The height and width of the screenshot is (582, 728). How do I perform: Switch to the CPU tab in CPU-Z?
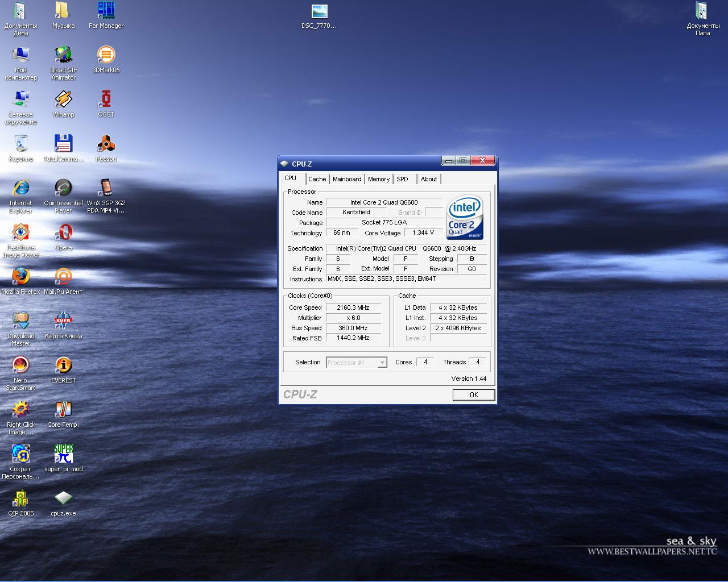tap(291, 178)
